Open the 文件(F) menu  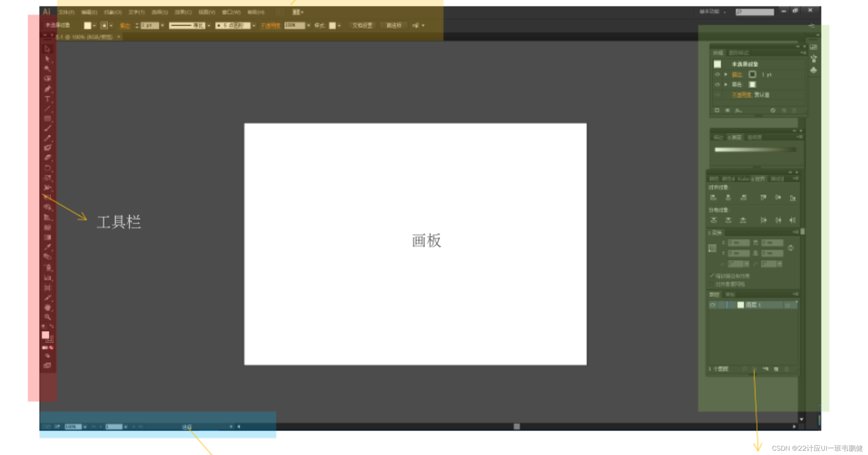[67, 12]
